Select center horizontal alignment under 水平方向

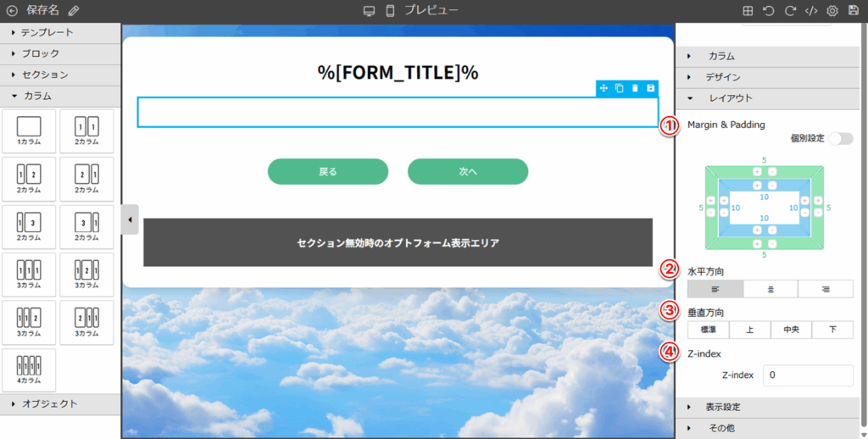coord(771,289)
